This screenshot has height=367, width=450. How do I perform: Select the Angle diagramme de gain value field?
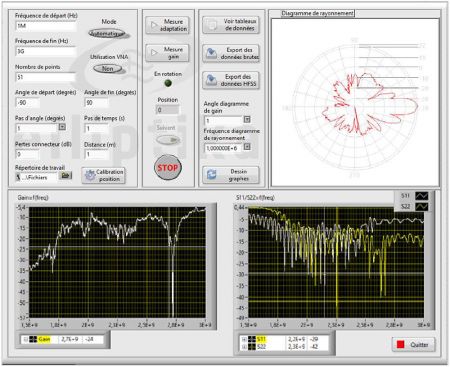pyautogui.click(x=223, y=120)
